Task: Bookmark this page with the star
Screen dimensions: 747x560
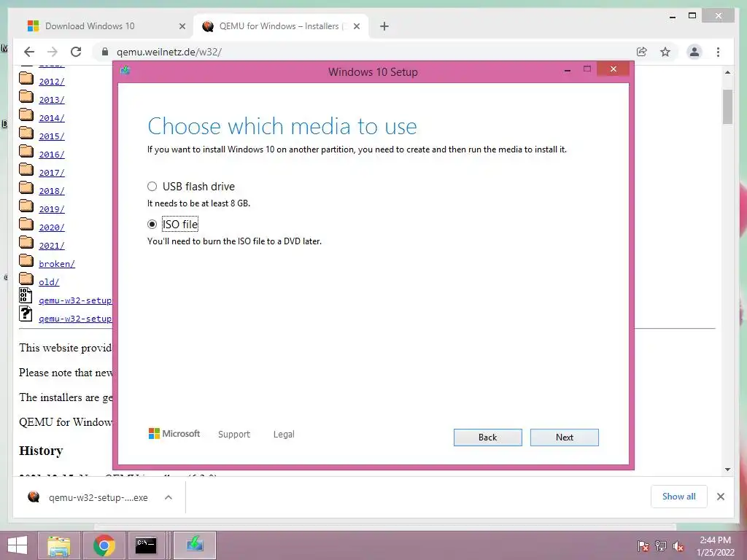Action: click(x=665, y=52)
